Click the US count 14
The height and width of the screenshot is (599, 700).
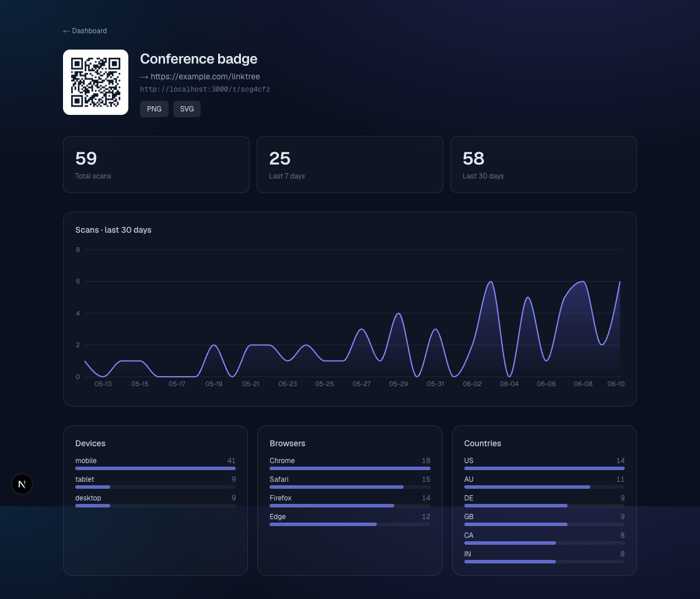point(621,461)
